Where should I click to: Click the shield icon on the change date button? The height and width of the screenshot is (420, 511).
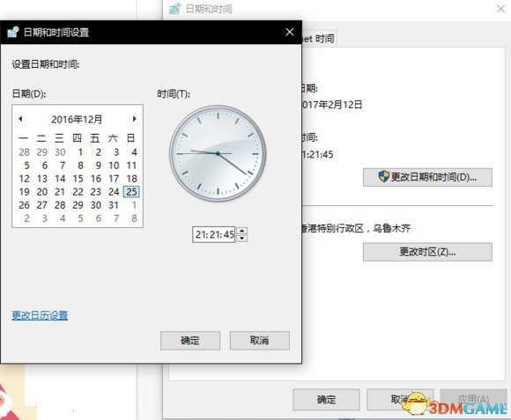(383, 176)
